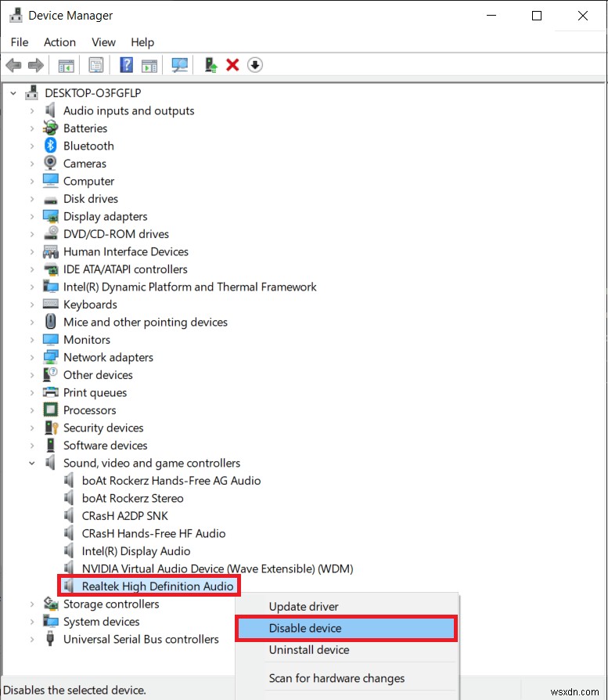Click the Print queues printer icon
The height and width of the screenshot is (700, 608).
pyautogui.click(x=50, y=392)
